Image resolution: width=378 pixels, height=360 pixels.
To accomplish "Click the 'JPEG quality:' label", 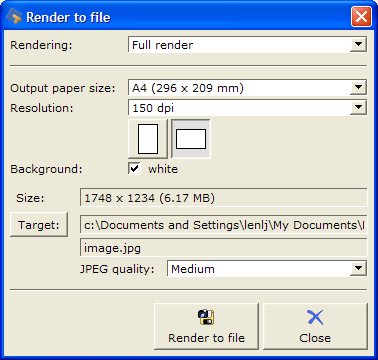I will tap(117, 269).
